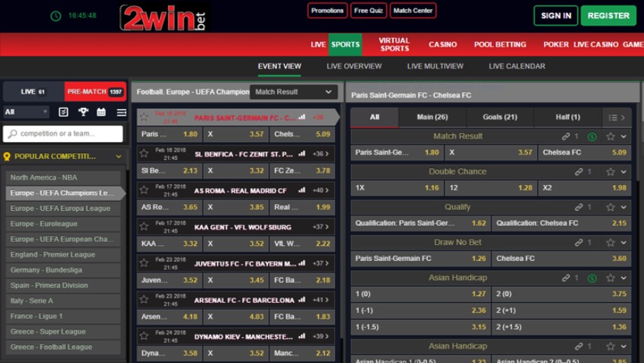644x363 pixels.
Task: Click link icon in Draw No Bet header
Action: click(x=579, y=243)
